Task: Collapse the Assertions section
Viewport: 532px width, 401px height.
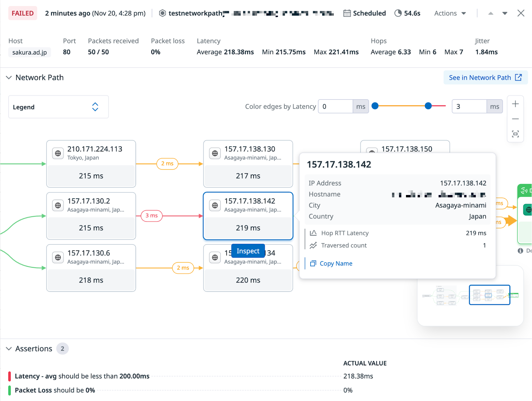Action: (9, 349)
